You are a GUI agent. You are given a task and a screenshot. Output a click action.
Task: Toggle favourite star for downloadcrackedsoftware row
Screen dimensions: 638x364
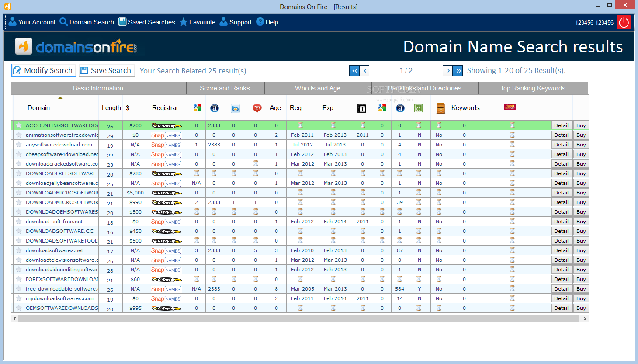(19, 164)
